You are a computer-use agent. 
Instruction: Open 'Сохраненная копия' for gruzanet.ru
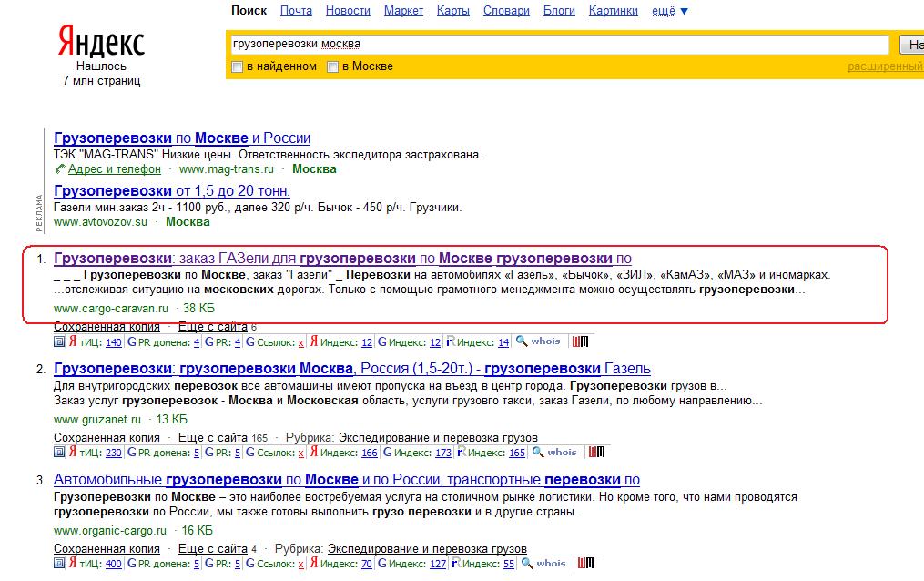(107, 438)
